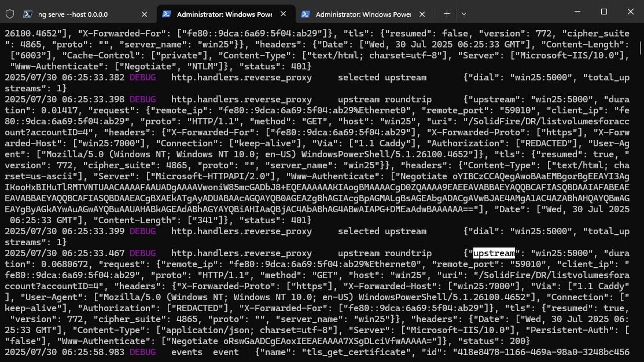Open a new terminal tab with plus button
This screenshot has height=362, width=644.
click(x=447, y=14)
